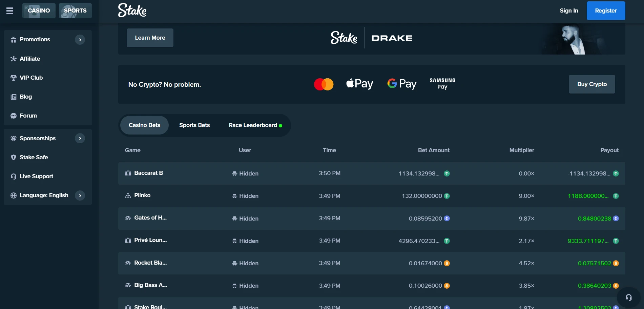Expand the Sponsorships submenu chevron
The image size is (644, 309).
click(80, 138)
